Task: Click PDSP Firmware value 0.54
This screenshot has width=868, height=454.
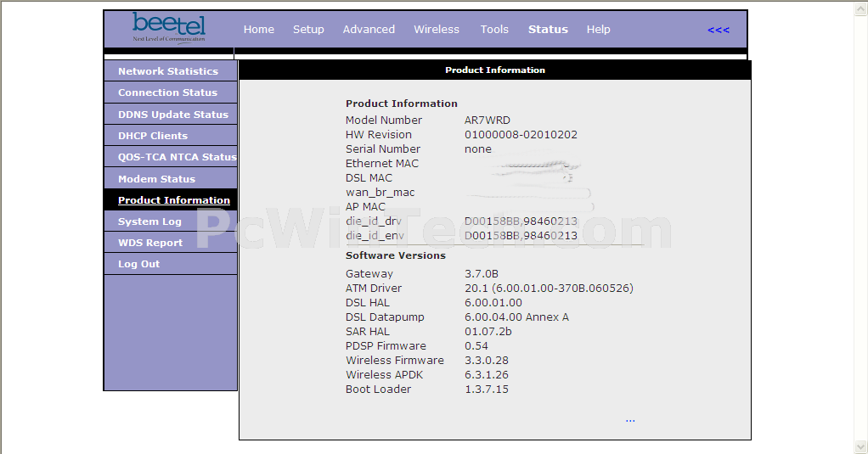Action: point(476,345)
